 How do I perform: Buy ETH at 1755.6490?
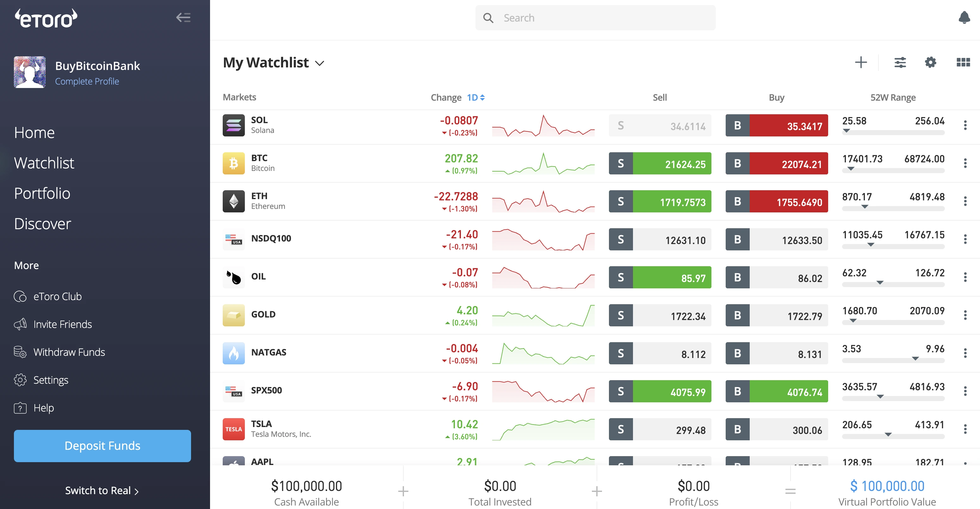pyautogui.click(x=777, y=201)
